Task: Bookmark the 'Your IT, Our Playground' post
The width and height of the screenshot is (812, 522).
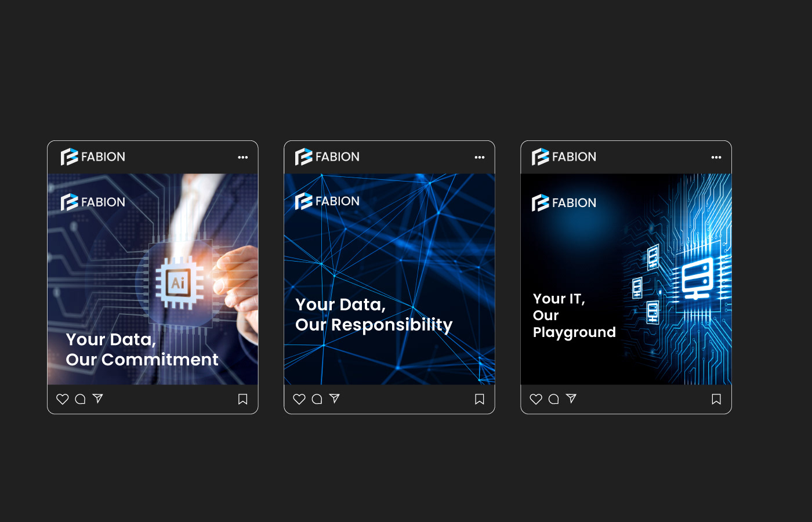Action: click(716, 399)
